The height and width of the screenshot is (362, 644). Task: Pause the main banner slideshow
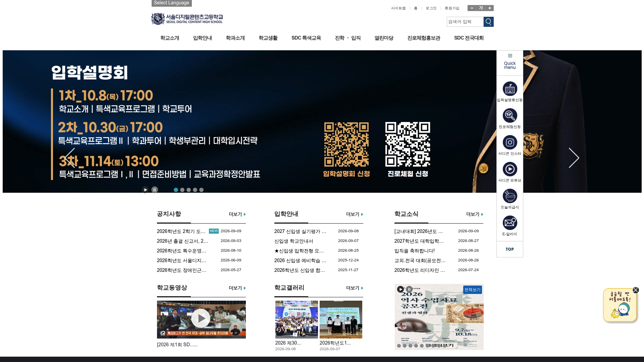coord(155,190)
